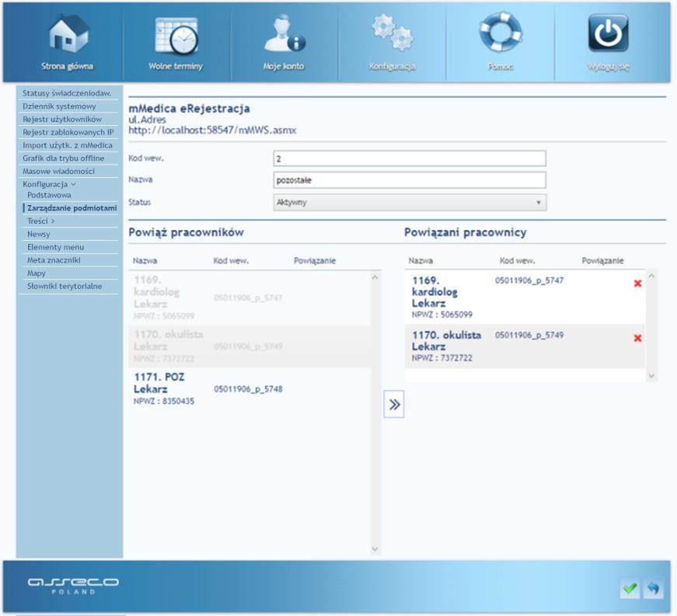Image resolution: width=677 pixels, height=616 pixels.
Task: Select greyed 1169. kardiolog in left list
Action: pyautogui.click(x=250, y=298)
